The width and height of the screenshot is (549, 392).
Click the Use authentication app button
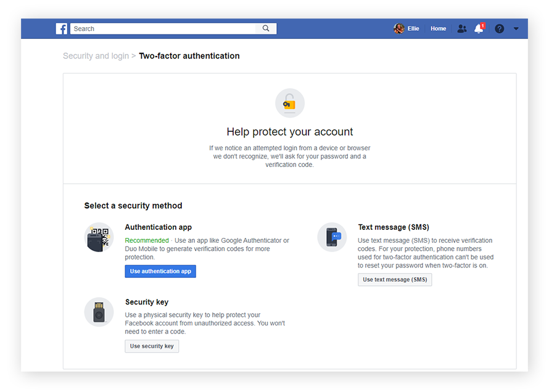click(x=160, y=271)
